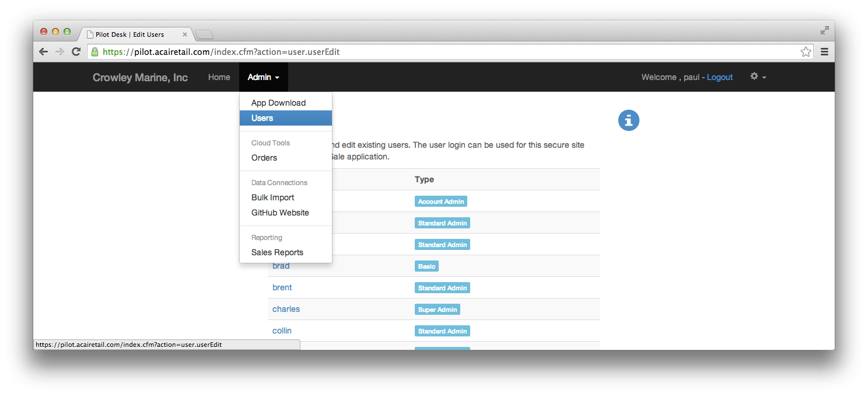Click the HTTPS padlock icon
This screenshot has height=396, width=868.
click(94, 51)
